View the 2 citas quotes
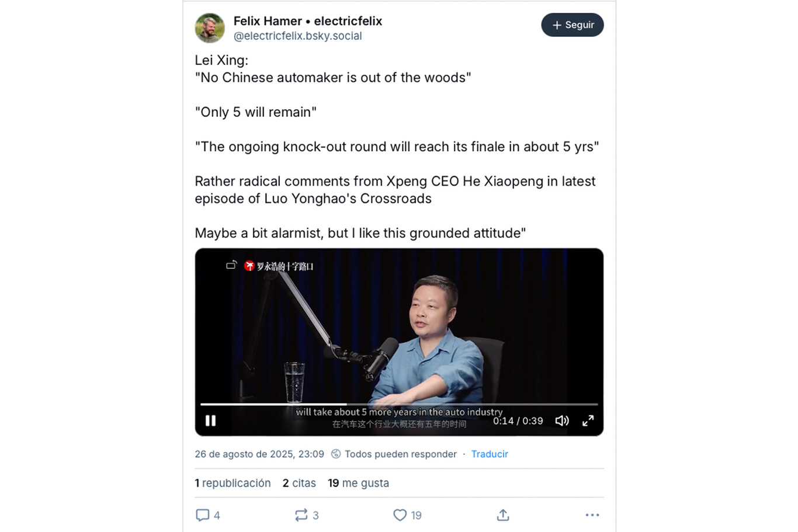The width and height of the screenshot is (798, 532). coord(299,483)
